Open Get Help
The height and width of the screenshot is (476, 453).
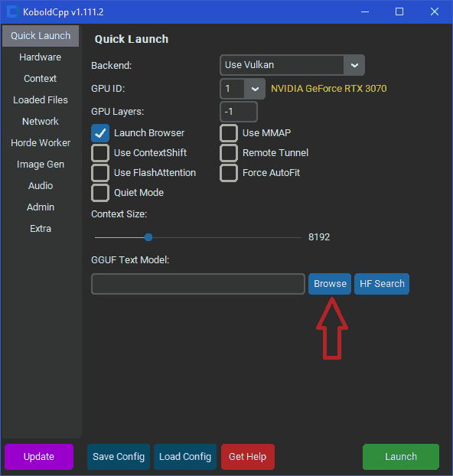[x=248, y=457]
